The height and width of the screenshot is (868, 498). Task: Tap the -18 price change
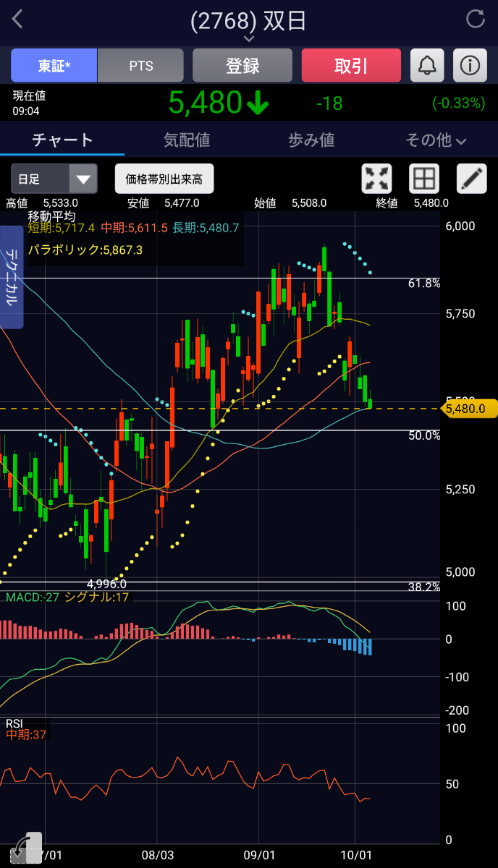(x=329, y=103)
